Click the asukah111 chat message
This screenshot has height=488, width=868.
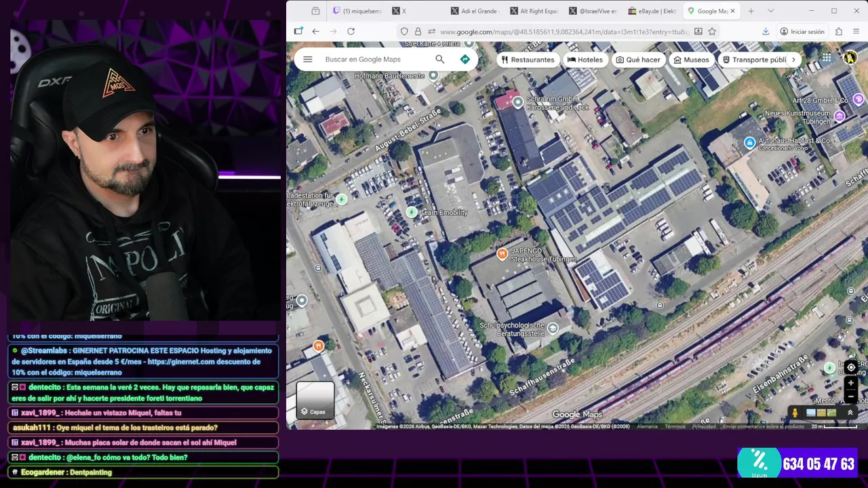pos(143,428)
